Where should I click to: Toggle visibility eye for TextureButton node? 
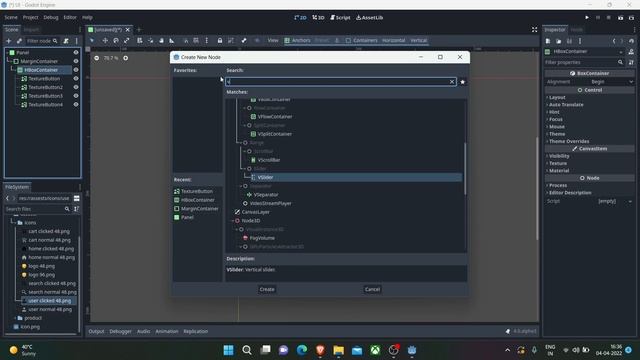tap(76, 78)
